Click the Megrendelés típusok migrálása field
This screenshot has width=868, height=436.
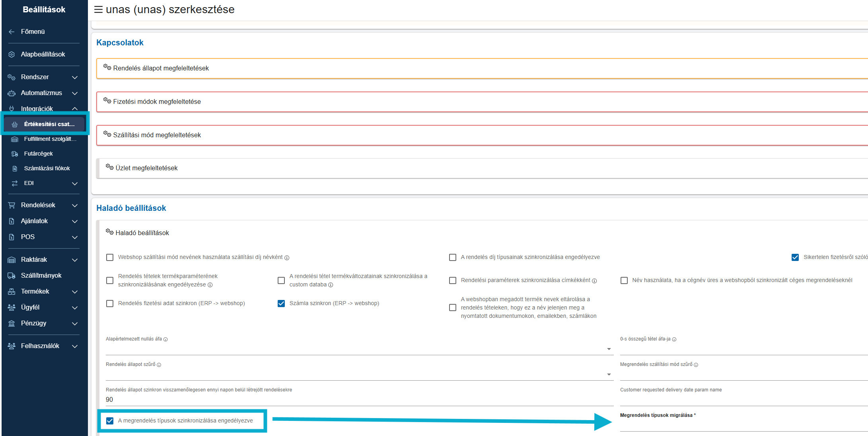(744, 425)
